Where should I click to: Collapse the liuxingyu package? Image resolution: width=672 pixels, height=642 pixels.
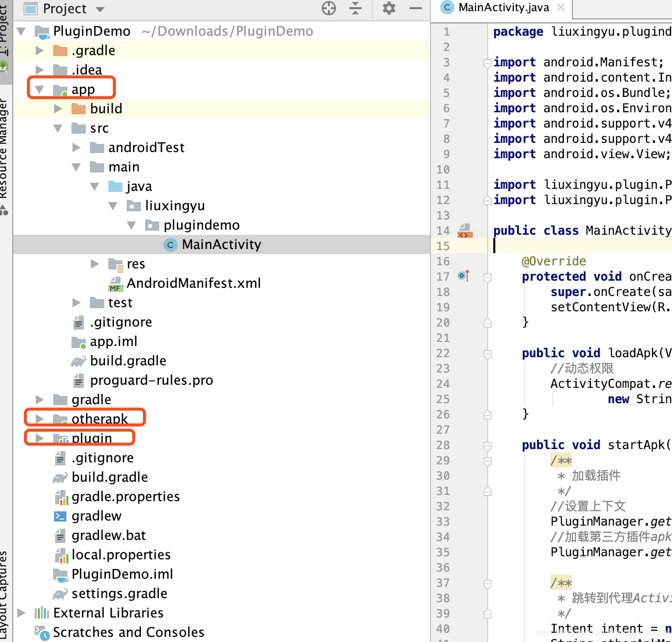pos(113,206)
